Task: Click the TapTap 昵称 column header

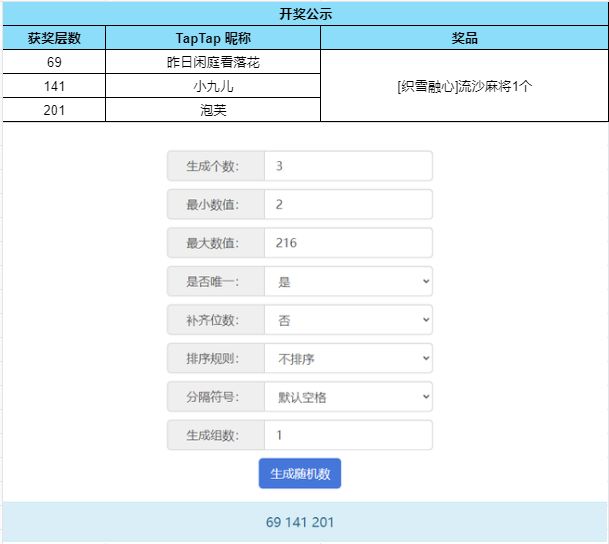Action: click(213, 38)
